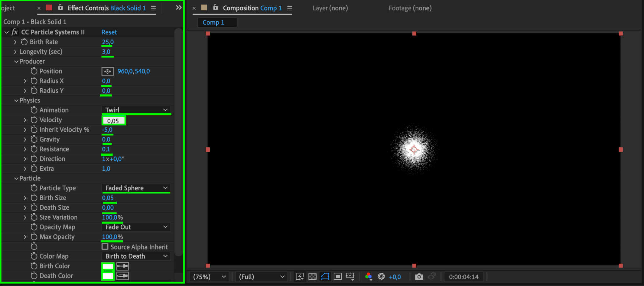Click the Position point picker crosshair

108,71
